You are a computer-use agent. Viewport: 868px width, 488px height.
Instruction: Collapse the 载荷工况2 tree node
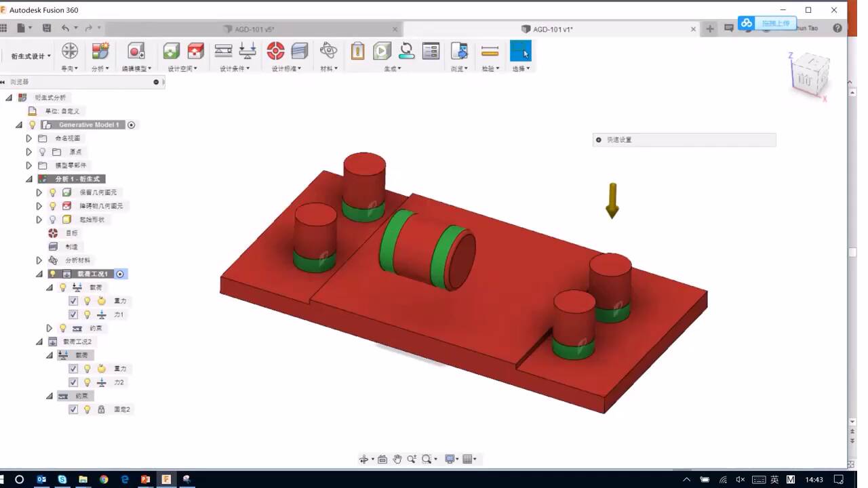pos(39,342)
